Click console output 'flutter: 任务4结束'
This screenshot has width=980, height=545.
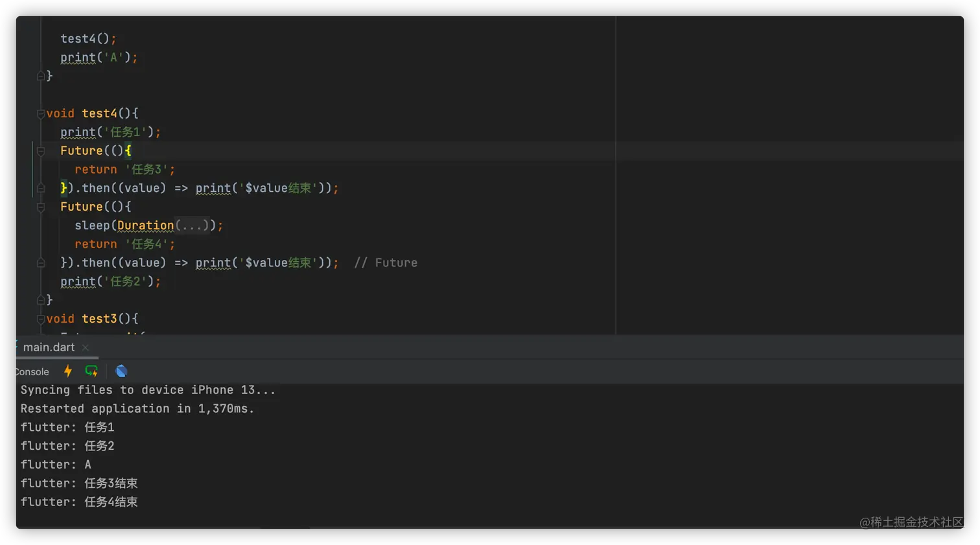[79, 502]
